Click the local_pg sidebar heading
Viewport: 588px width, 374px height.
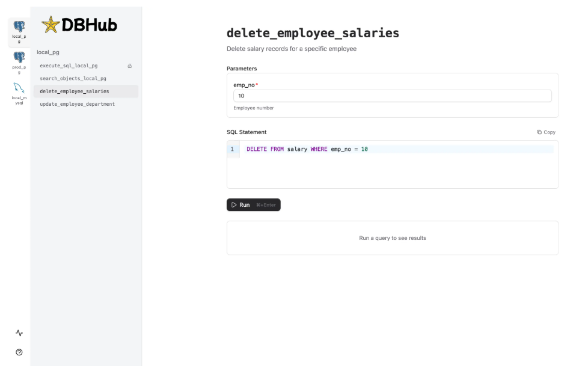coord(48,52)
